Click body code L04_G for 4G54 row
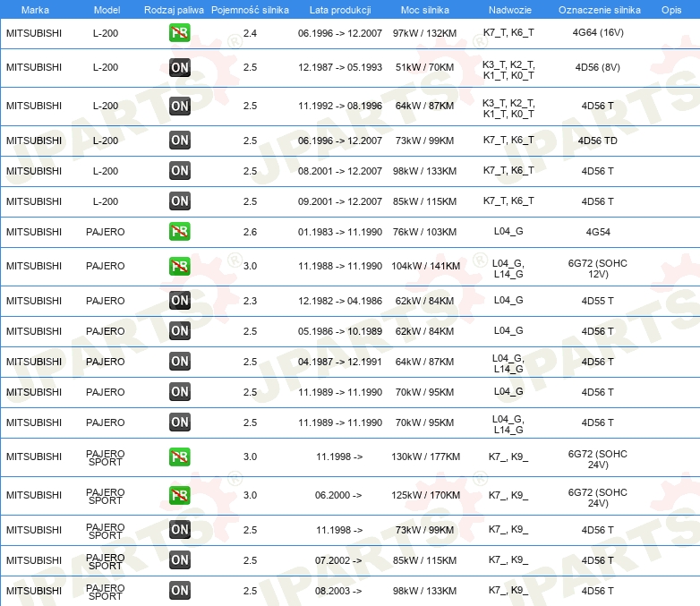 [508, 231]
